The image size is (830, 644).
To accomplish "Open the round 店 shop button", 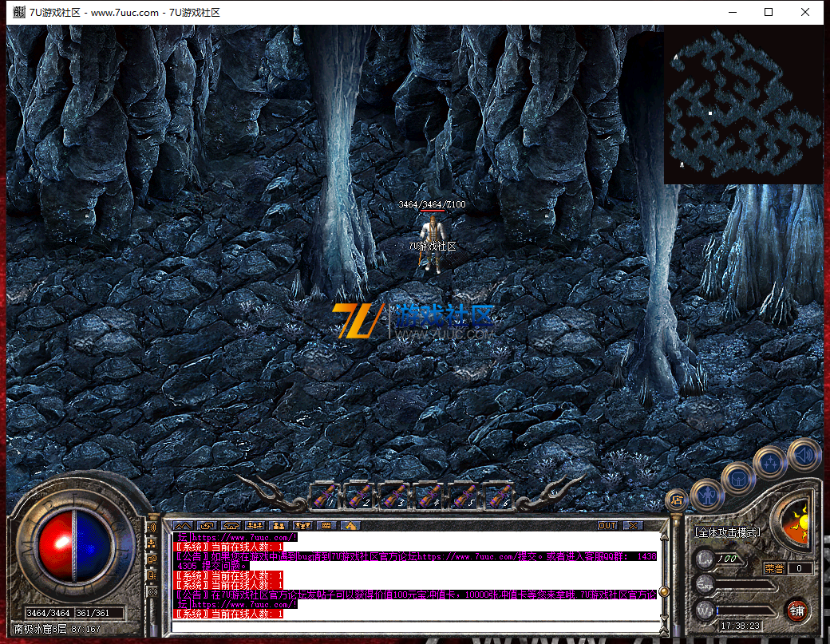I will [677, 500].
